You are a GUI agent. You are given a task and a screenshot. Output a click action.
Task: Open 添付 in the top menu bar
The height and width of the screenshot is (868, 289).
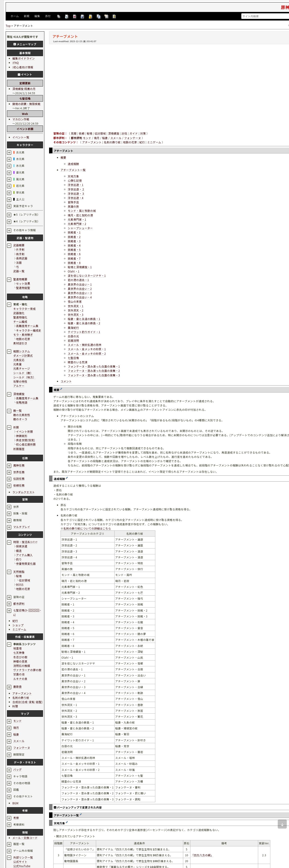pos(48,16)
